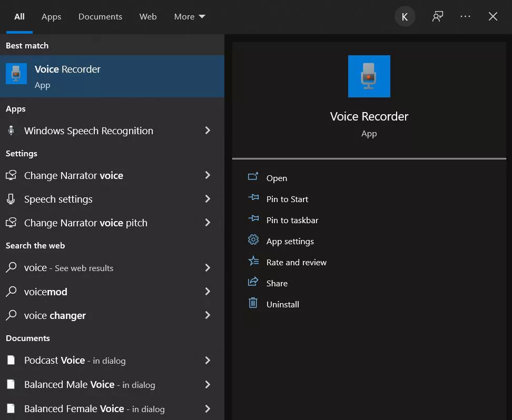
Task: Click the Uninstall trash can icon
Action: pyautogui.click(x=253, y=303)
